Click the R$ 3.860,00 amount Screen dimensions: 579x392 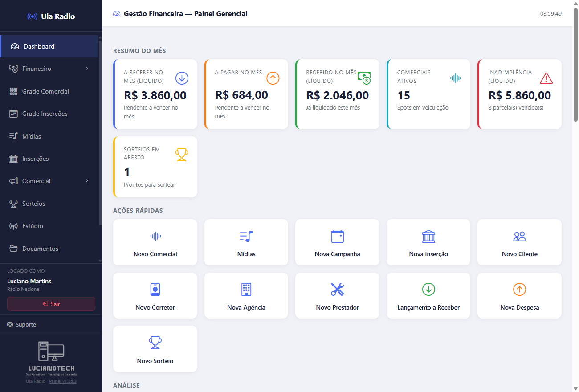tap(155, 95)
